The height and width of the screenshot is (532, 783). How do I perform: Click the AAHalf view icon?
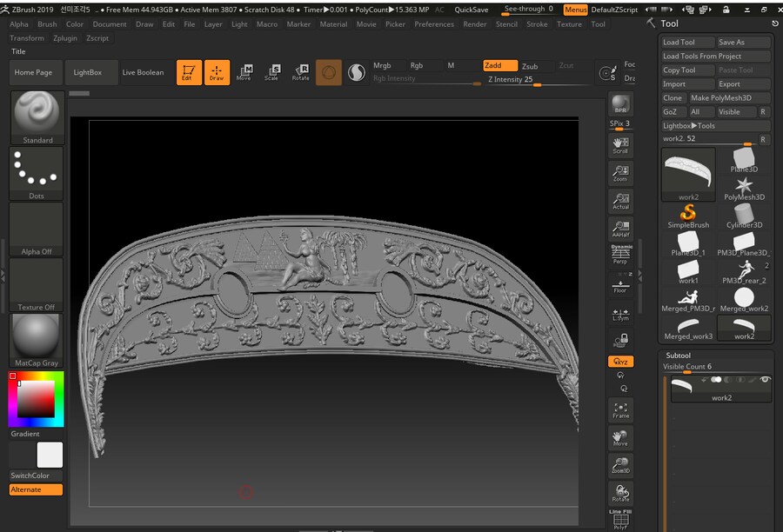click(x=620, y=229)
